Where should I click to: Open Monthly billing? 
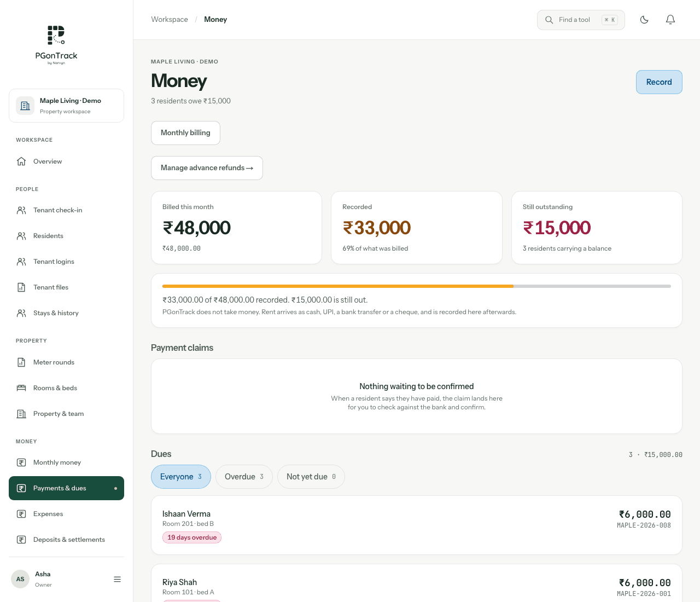click(185, 133)
